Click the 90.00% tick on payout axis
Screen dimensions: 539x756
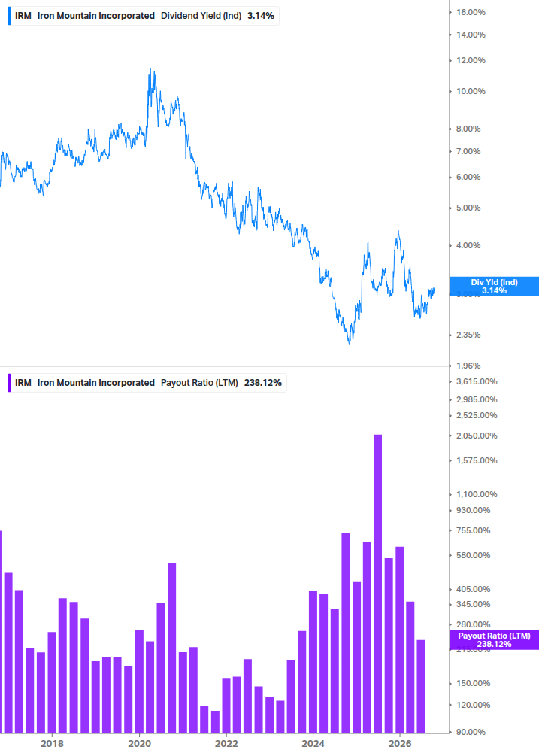click(x=471, y=732)
